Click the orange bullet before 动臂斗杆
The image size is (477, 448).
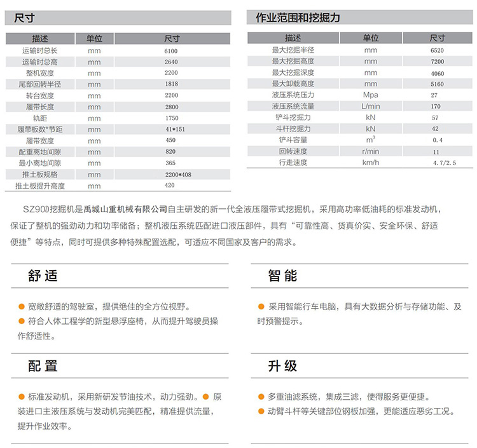[x=261, y=411]
